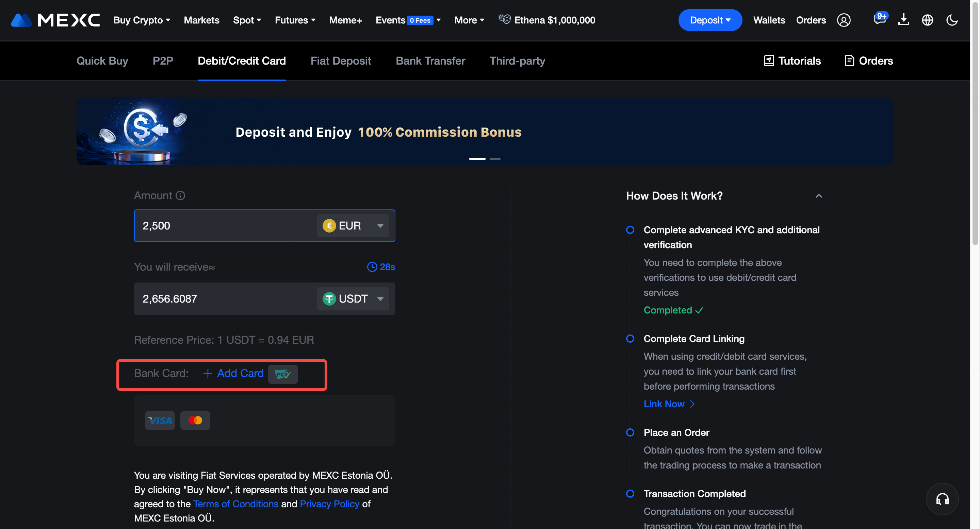Select the second banner slide indicator
The image size is (980, 529).
495,158
